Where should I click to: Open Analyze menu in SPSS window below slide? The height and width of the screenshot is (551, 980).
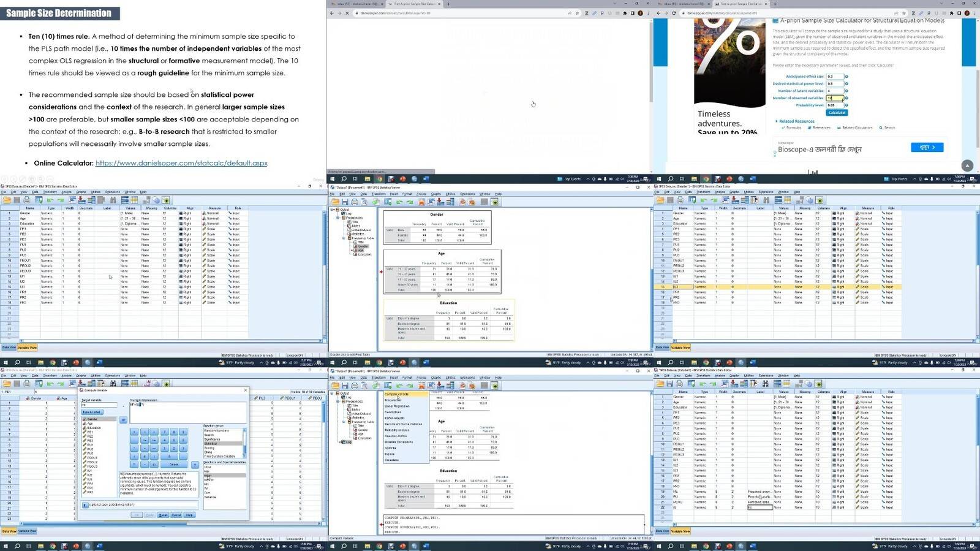point(66,192)
